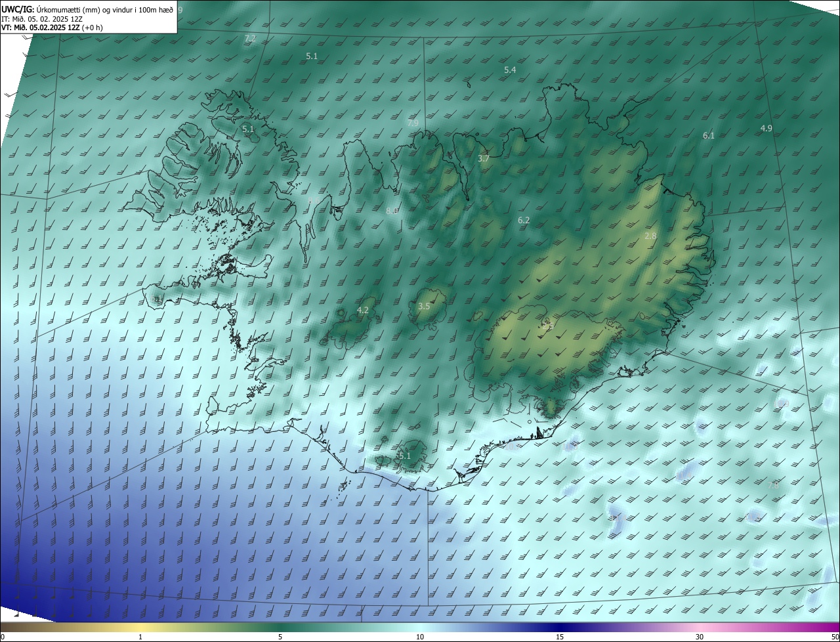
Task: Click the 50 tick on the colour scale
Action: (x=835, y=637)
